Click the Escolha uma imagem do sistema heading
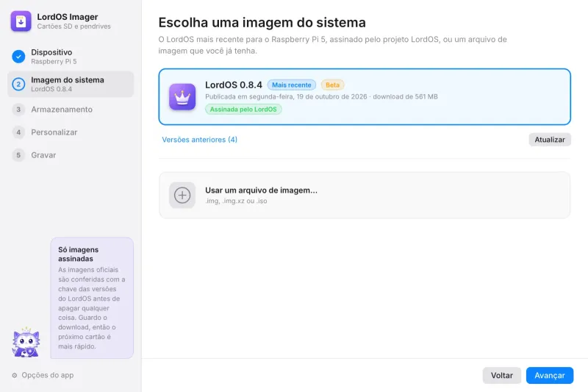The image size is (588, 392). point(262,23)
